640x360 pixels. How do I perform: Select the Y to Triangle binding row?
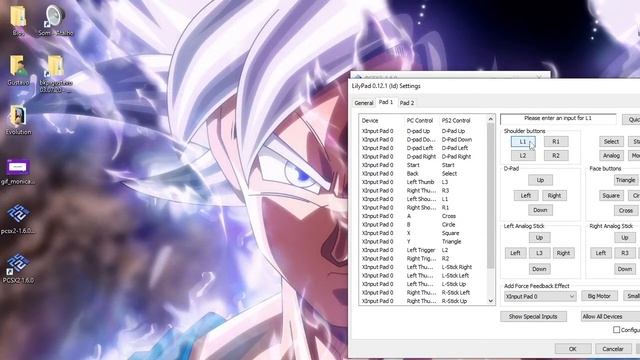coord(423,242)
